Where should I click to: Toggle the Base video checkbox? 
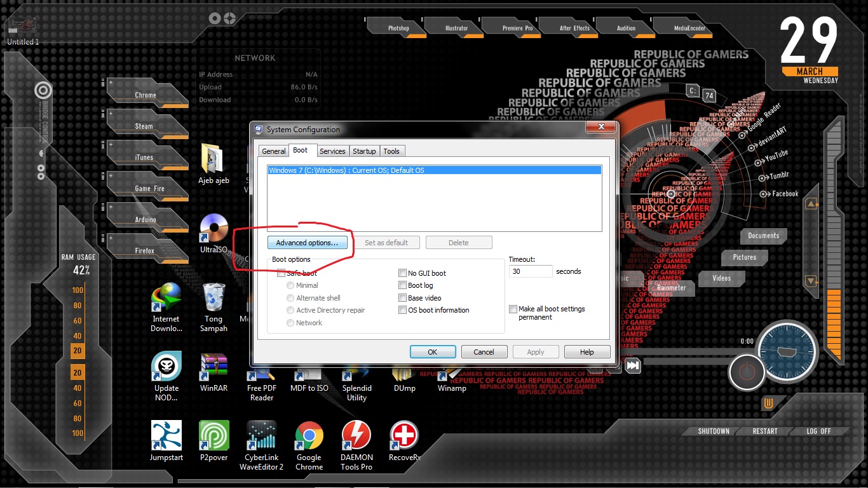pos(402,298)
